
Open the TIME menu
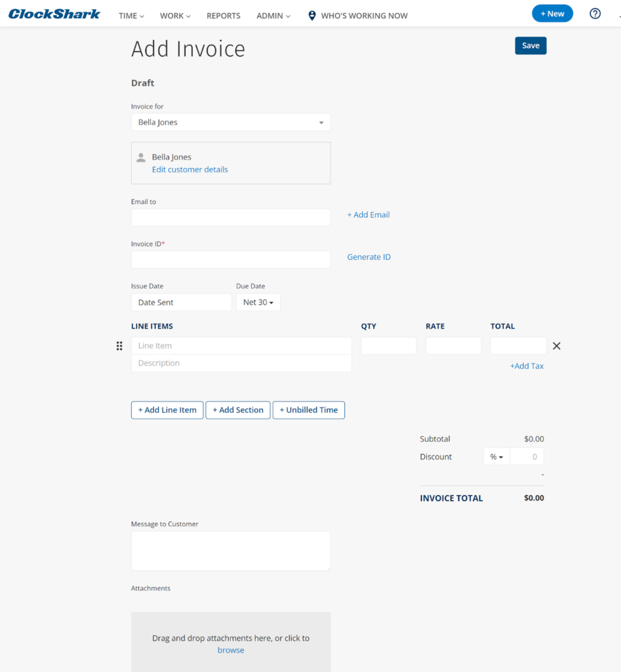[131, 16]
